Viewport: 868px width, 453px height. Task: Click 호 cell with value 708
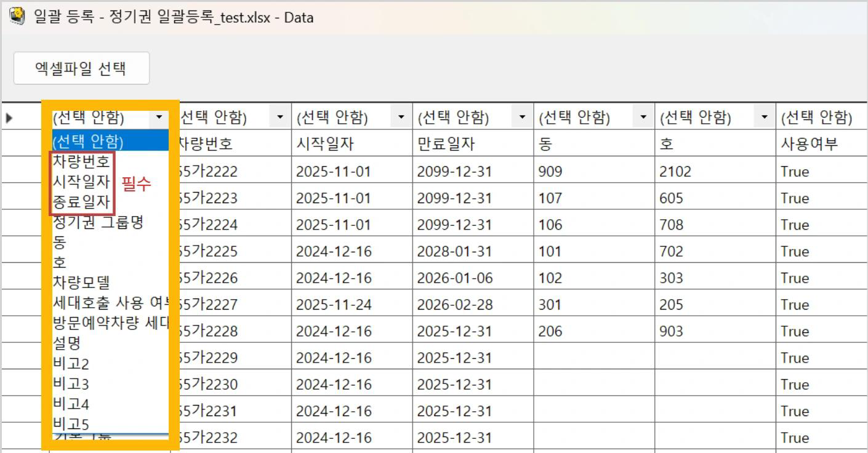(715, 224)
